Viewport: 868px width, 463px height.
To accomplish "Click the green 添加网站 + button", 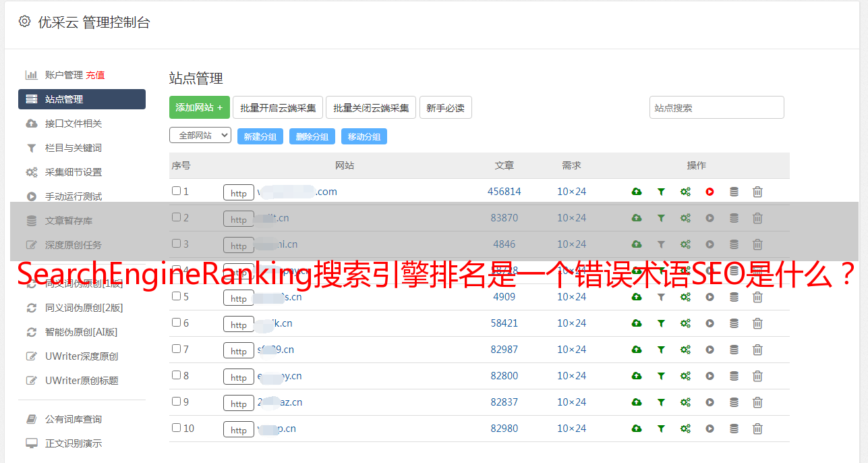I will click(200, 107).
